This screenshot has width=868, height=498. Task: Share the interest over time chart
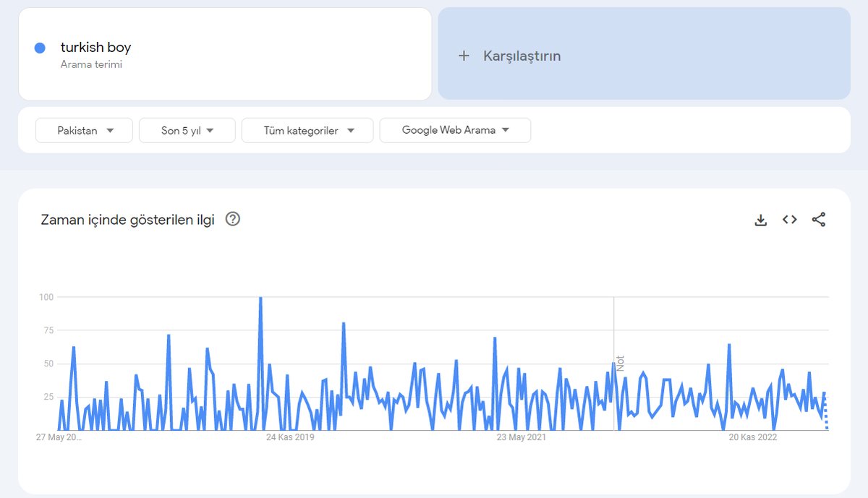coord(819,219)
